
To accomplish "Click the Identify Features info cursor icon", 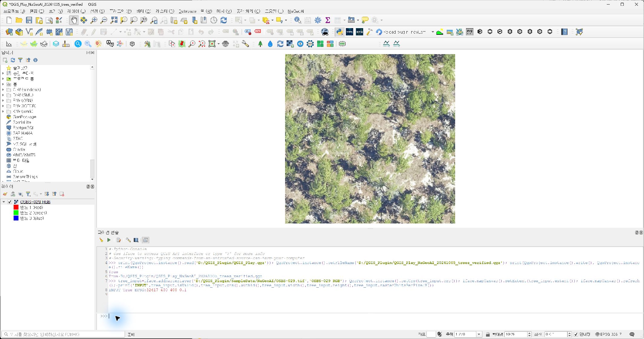I will point(297,20).
